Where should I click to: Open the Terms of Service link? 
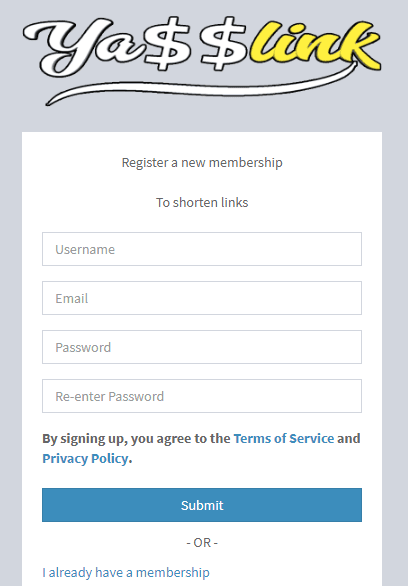(284, 438)
